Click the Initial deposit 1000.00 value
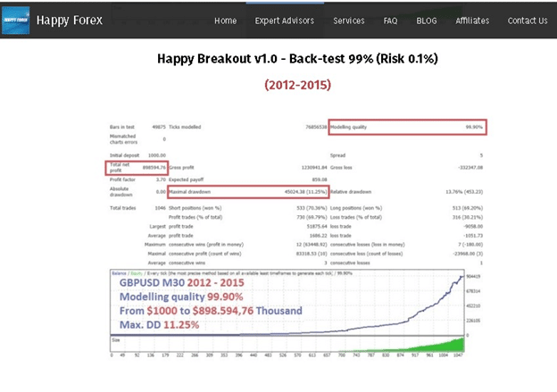The image size is (557, 392). point(157,155)
